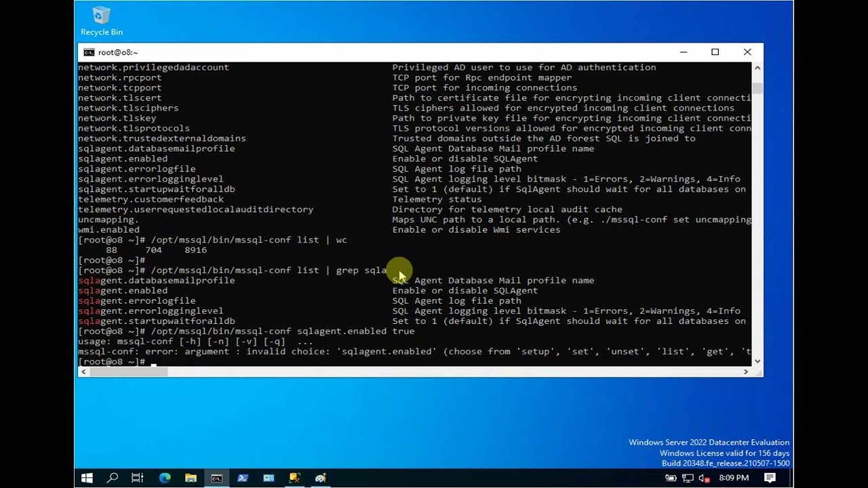This screenshot has width=868, height=488.
Task: Maximize the root@o8 terminal window
Action: (715, 52)
